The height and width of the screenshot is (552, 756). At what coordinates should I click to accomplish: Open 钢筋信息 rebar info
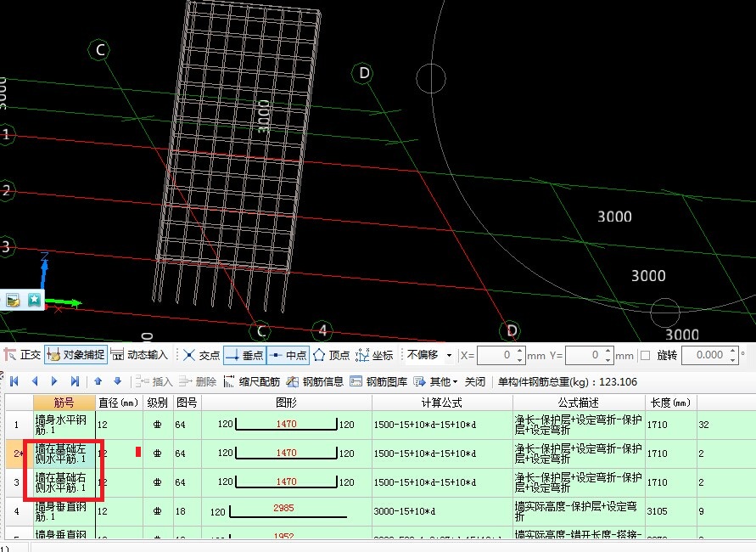[315, 381]
